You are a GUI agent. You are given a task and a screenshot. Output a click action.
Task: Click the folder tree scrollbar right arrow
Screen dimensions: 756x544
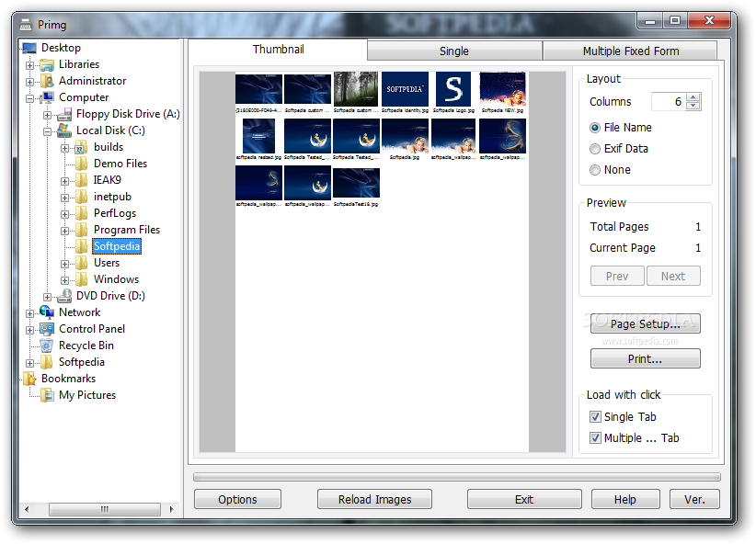(x=172, y=509)
